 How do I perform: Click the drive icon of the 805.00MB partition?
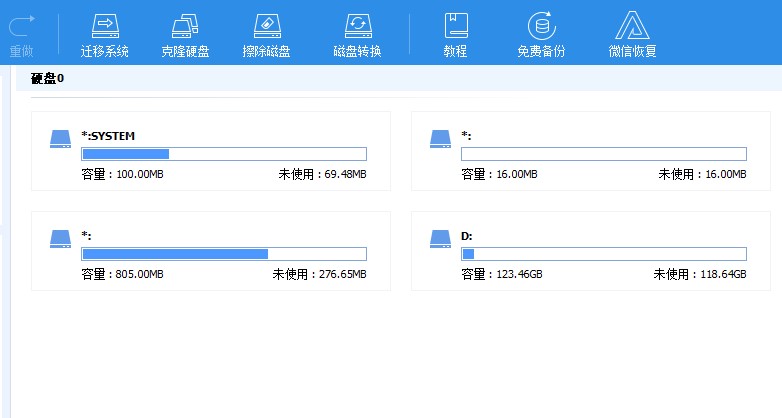pyautogui.click(x=60, y=239)
